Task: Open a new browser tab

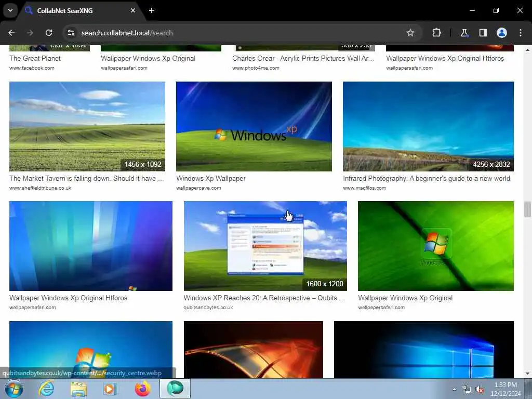Action: click(152, 10)
